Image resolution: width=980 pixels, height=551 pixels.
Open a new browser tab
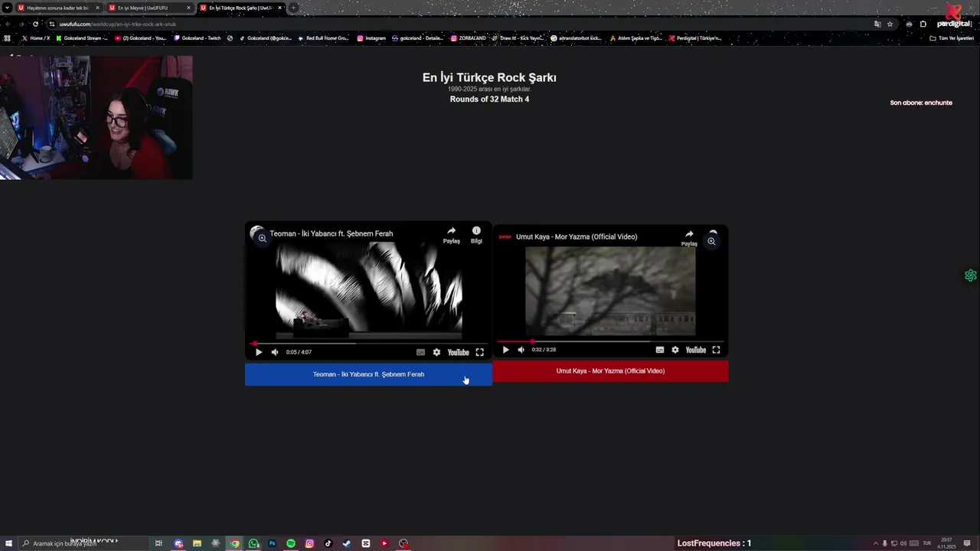pyautogui.click(x=293, y=8)
